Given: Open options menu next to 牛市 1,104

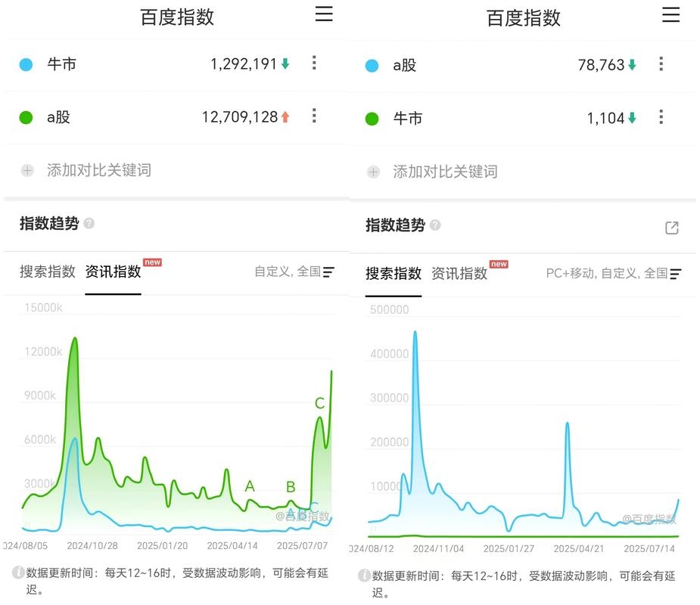Looking at the screenshot, I should pos(660,117).
